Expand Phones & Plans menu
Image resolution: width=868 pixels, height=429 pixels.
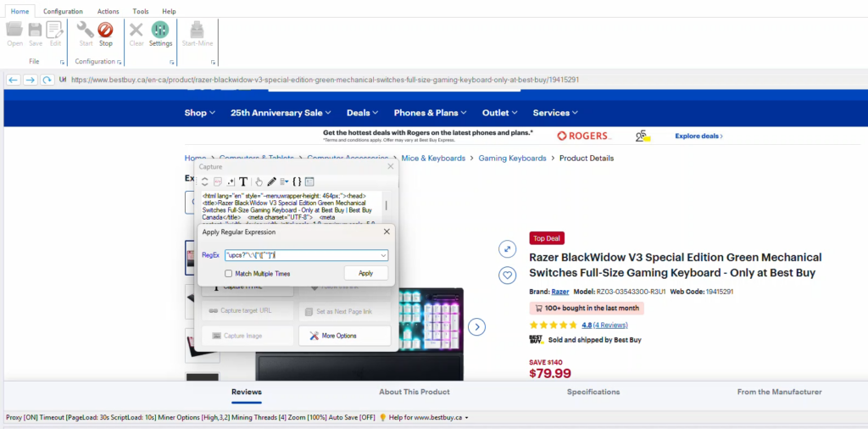[430, 113]
